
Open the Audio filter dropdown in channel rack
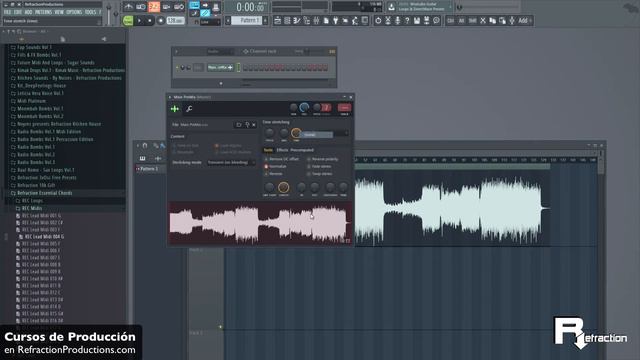tap(220, 51)
